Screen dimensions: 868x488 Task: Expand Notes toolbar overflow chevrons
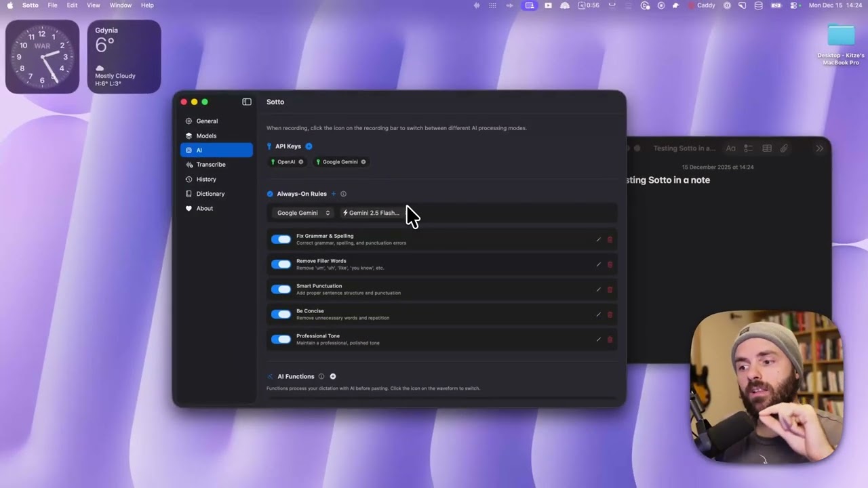coord(820,148)
